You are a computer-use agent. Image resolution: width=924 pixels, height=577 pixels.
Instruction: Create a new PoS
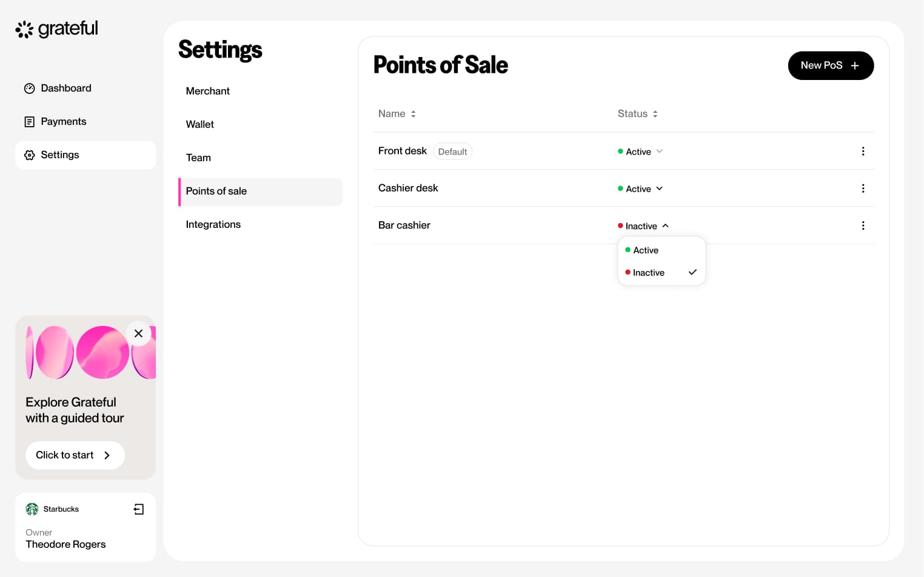[x=830, y=65]
